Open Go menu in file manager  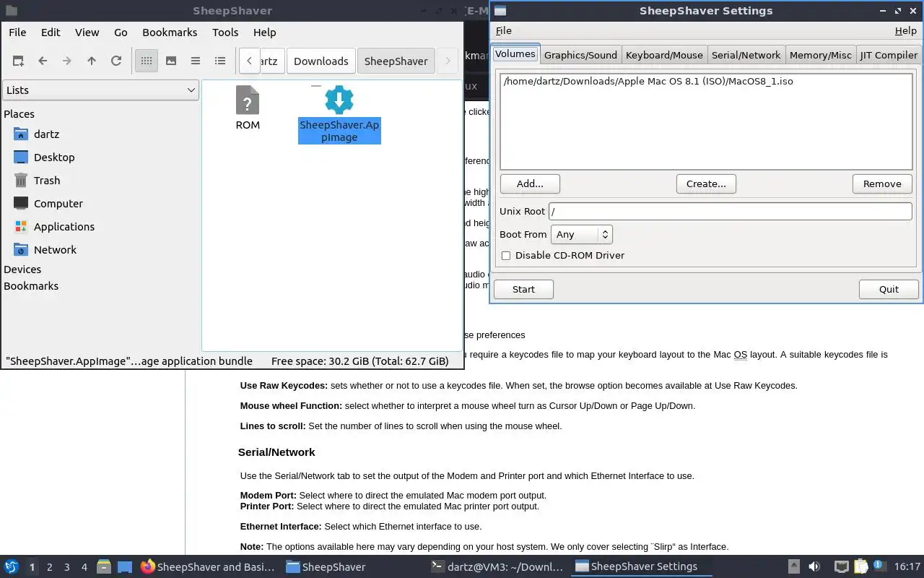click(121, 33)
